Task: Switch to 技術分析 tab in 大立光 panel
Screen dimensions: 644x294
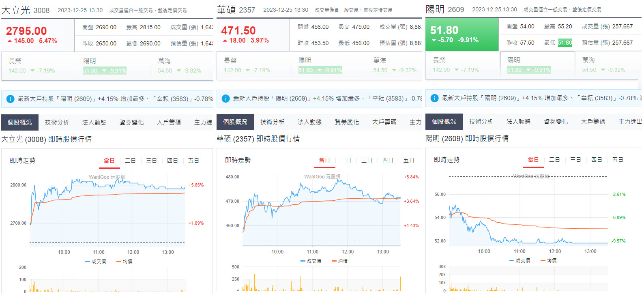Action: (57, 122)
